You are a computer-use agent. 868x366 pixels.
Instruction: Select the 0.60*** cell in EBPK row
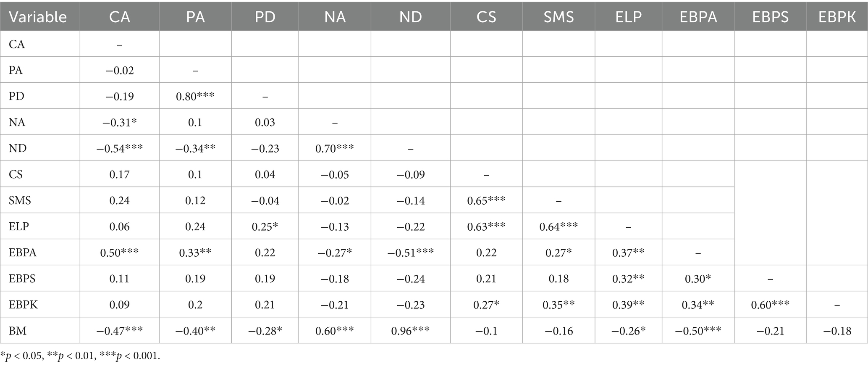(x=770, y=305)
